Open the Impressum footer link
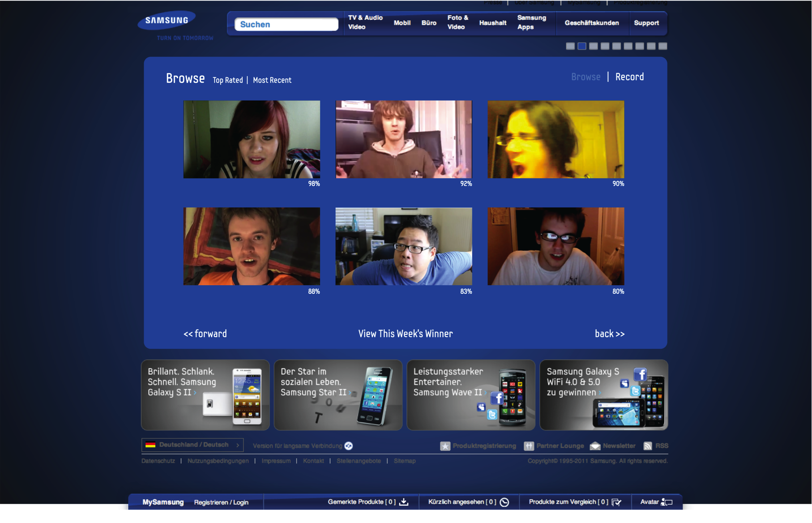812x523 pixels. (276, 461)
